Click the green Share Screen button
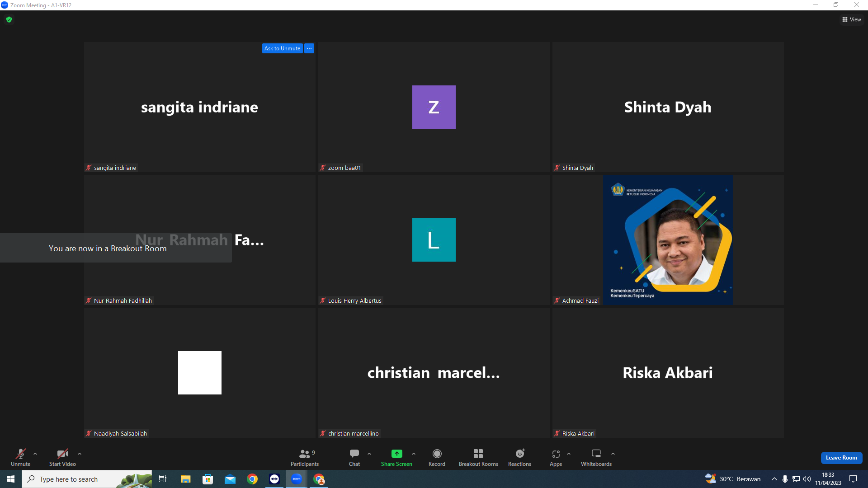 pyautogui.click(x=396, y=457)
